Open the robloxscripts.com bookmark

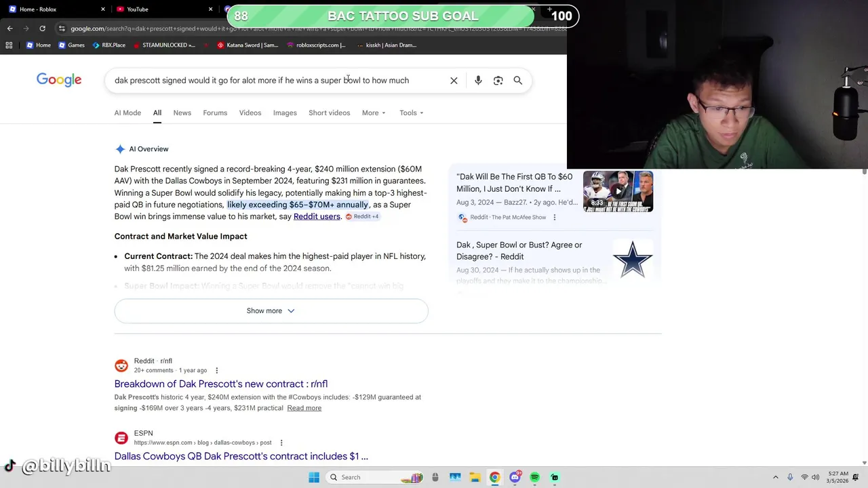316,45
